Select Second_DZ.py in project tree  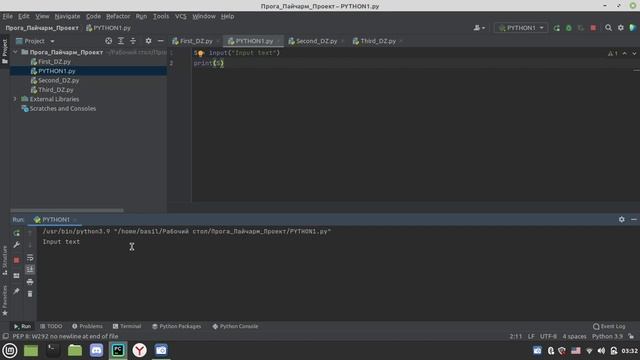(58, 80)
